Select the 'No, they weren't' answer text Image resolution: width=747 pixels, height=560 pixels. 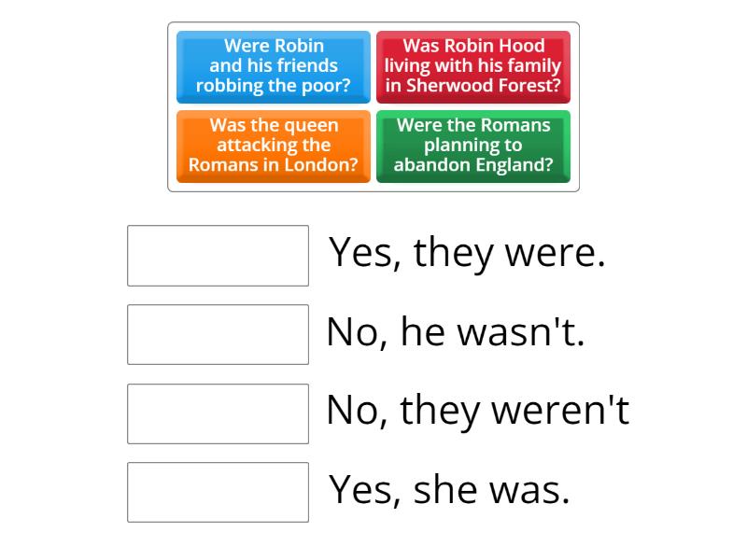pos(478,410)
